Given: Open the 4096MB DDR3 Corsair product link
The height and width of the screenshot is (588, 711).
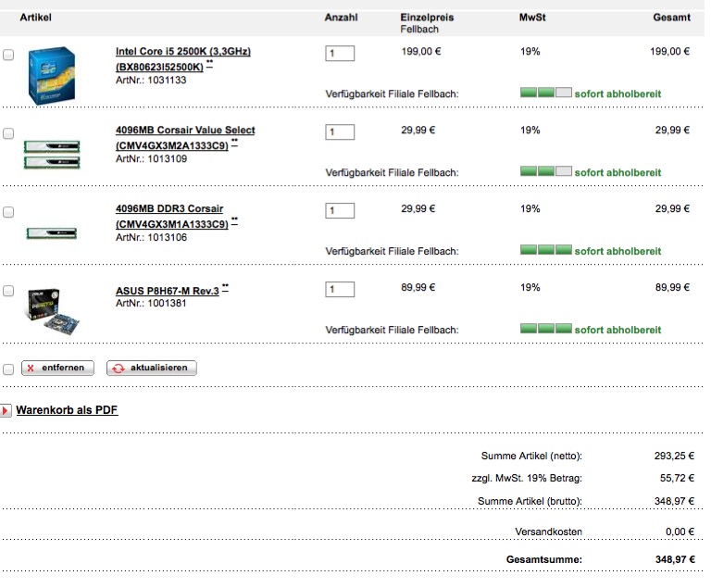Looking at the screenshot, I should coord(171,217).
